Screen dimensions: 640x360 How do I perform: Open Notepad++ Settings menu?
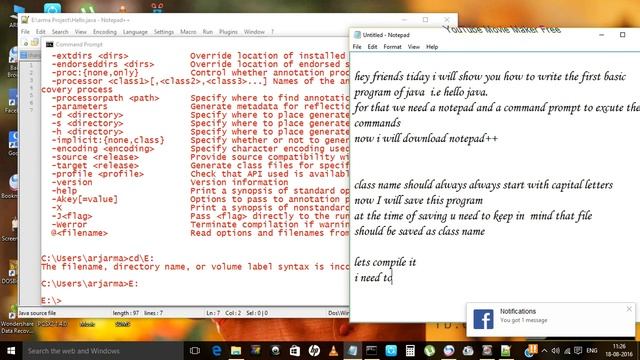pyautogui.click(x=164, y=32)
